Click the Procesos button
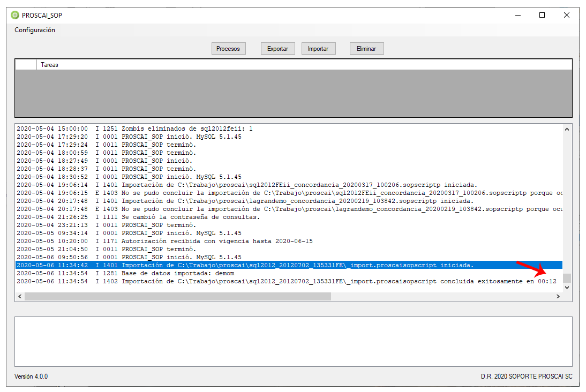Screen dimensions: 586x392 (x=228, y=49)
